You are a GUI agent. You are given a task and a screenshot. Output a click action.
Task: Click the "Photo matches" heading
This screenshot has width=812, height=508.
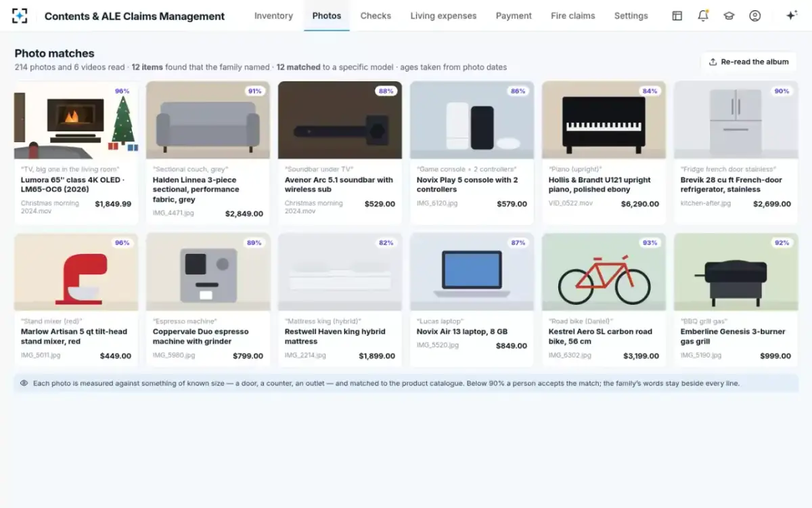tap(54, 54)
